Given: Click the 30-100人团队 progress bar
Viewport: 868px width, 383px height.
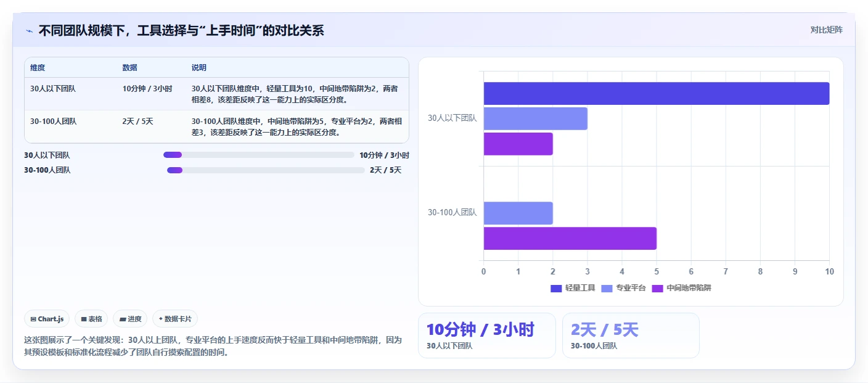Looking at the screenshot, I should [x=266, y=170].
